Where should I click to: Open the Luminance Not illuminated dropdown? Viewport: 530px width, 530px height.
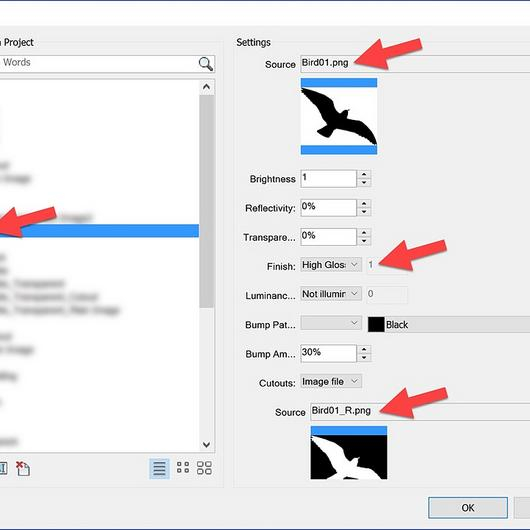pos(331,294)
